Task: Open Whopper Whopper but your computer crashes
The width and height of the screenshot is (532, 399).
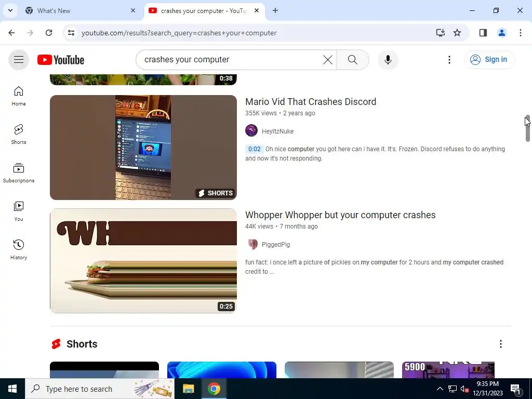Action: 340,215
